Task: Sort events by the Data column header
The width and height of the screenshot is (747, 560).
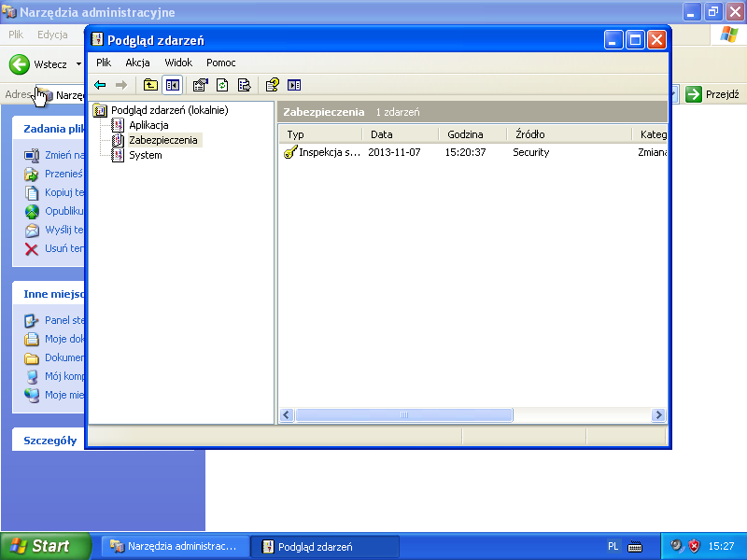Action: tap(381, 134)
